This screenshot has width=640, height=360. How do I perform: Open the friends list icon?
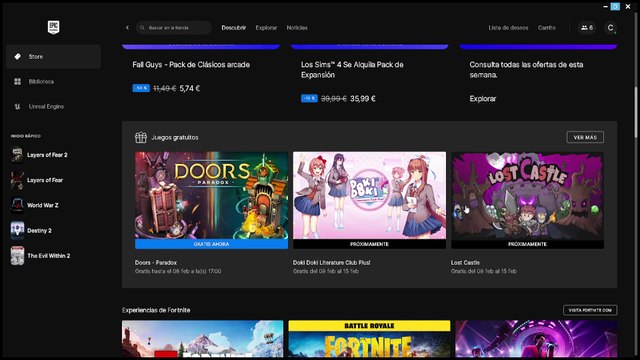(587, 28)
